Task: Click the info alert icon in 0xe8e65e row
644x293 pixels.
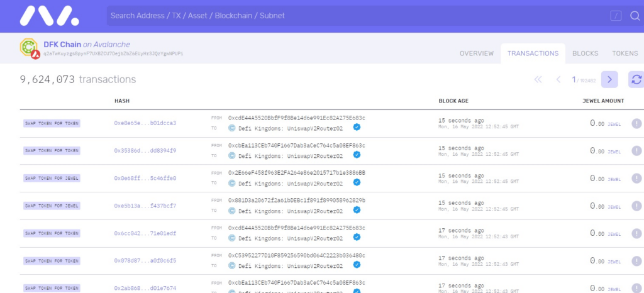Action: pyautogui.click(x=636, y=123)
